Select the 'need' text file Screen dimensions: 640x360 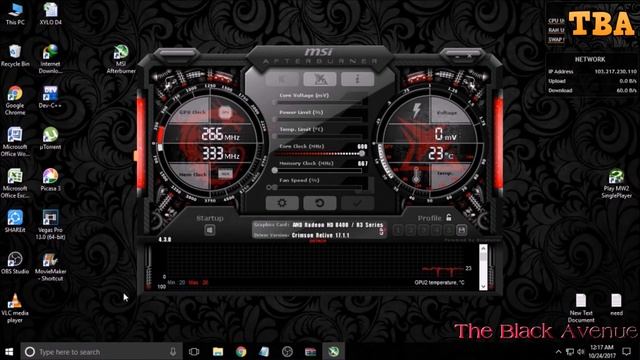point(616,304)
